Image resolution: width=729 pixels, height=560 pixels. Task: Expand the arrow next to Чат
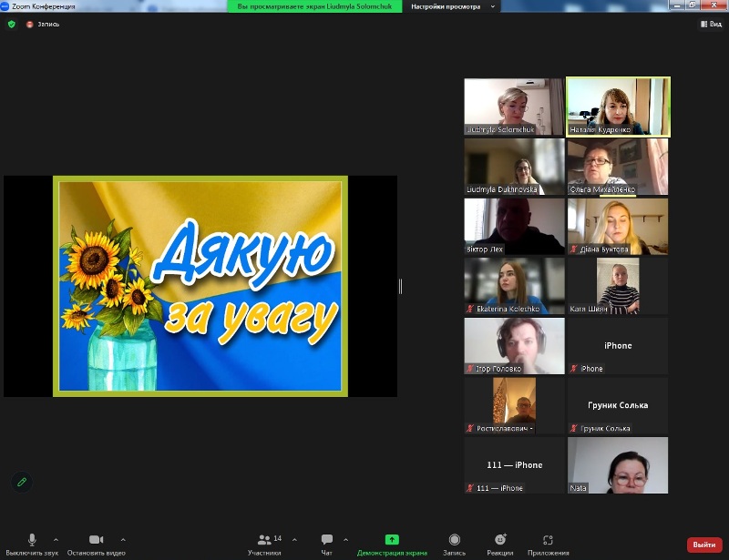(345, 539)
